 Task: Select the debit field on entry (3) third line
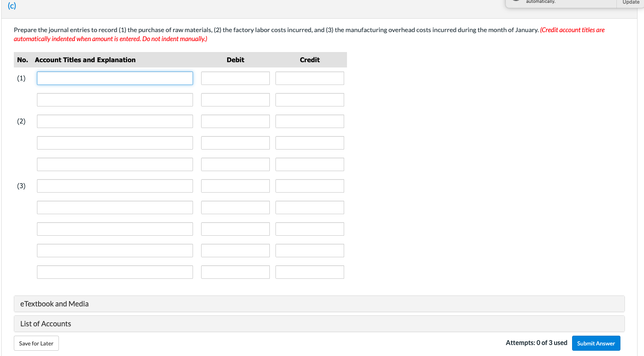235,229
